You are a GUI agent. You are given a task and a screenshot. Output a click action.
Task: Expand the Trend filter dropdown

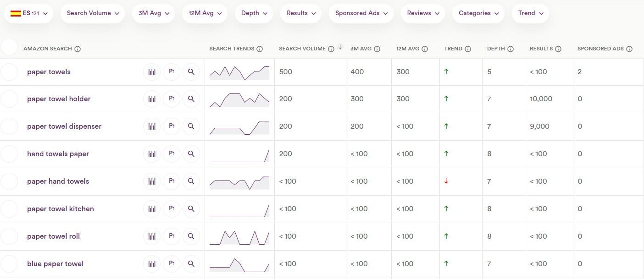(x=530, y=13)
